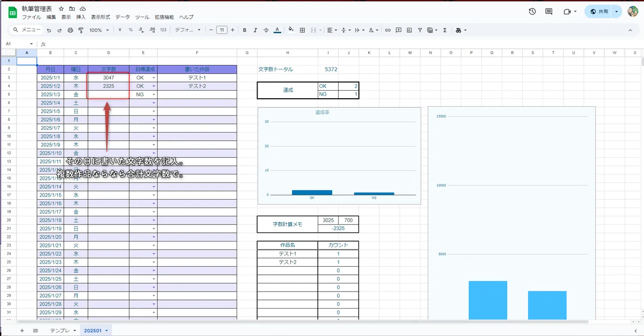The width and height of the screenshot is (644, 336).
Task: Click the print icon
Action: (70, 30)
